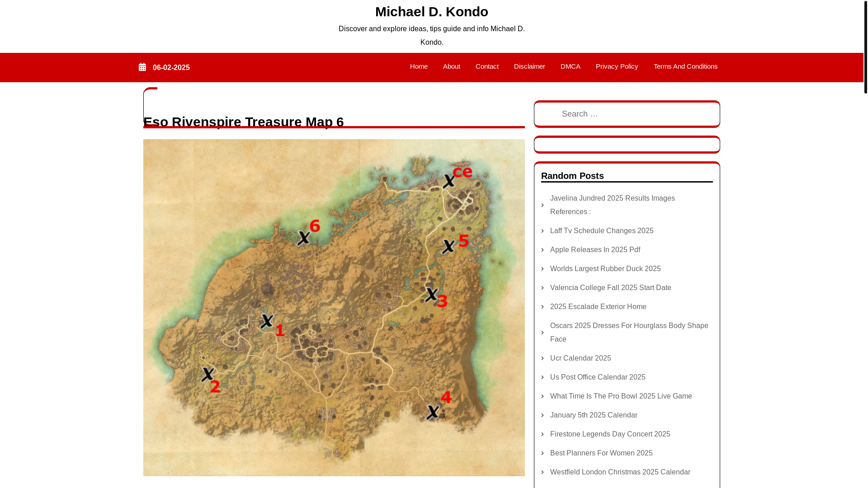The width and height of the screenshot is (868, 488).
Task: Open Laff Tv Schedule Changes 2025
Action: coord(602,231)
